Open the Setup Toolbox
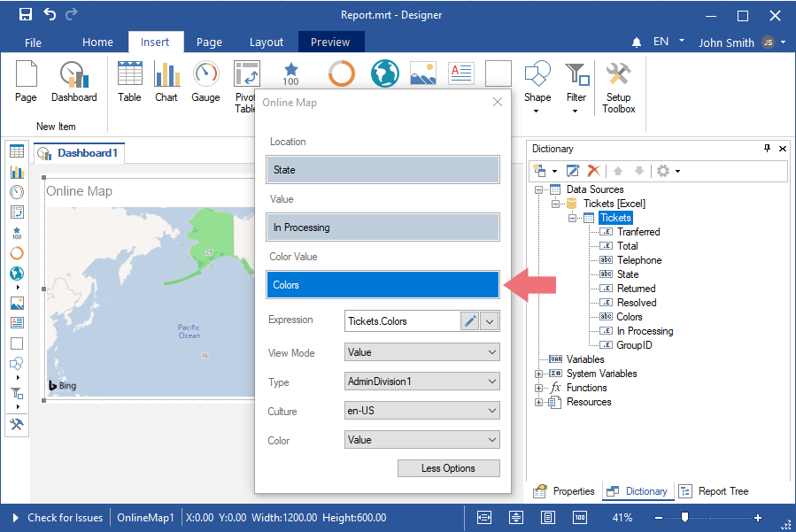The image size is (796, 532). 618,88
